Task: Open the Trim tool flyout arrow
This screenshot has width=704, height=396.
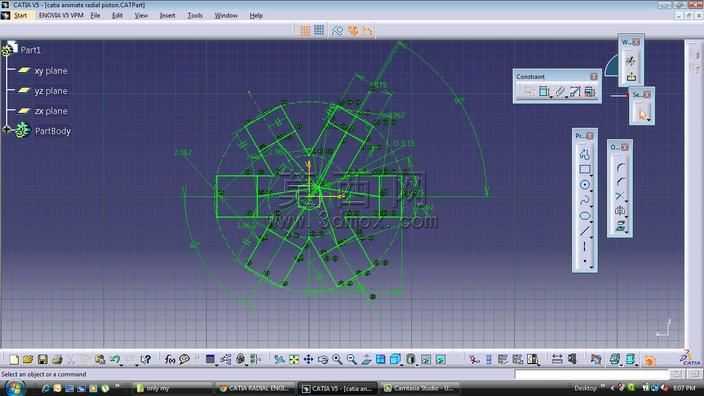Action: click(x=627, y=202)
